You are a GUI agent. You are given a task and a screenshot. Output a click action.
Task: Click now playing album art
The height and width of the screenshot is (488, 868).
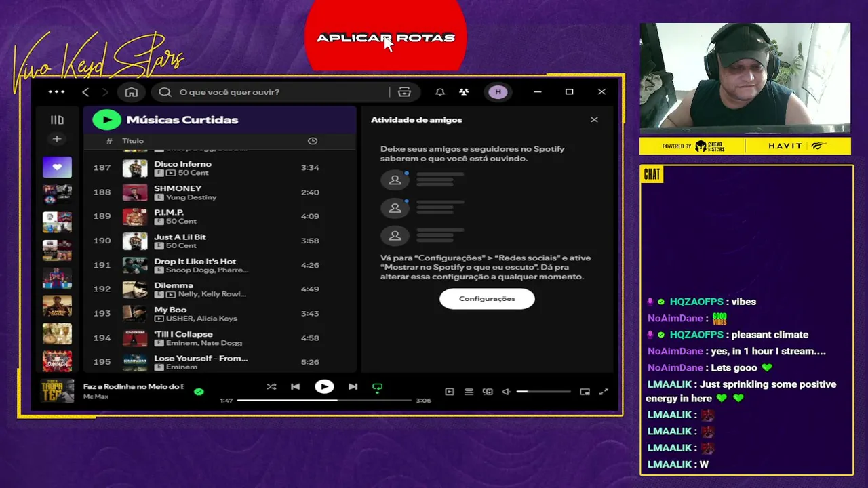pos(57,390)
